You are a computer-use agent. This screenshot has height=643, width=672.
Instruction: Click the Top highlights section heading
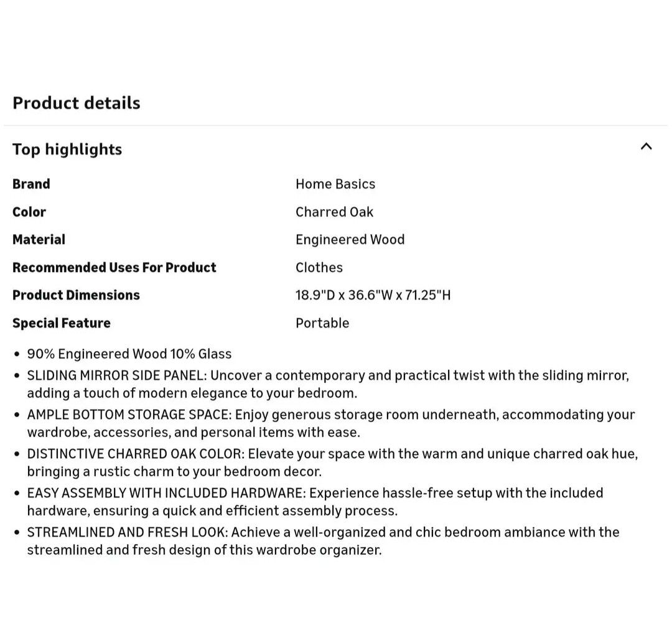point(67,149)
